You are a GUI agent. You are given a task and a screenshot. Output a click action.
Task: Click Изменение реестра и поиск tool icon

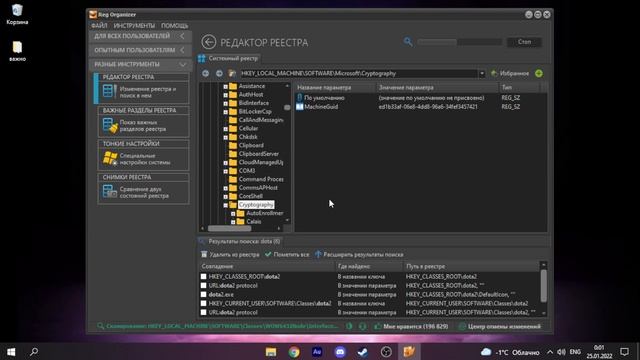[x=109, y=91]
